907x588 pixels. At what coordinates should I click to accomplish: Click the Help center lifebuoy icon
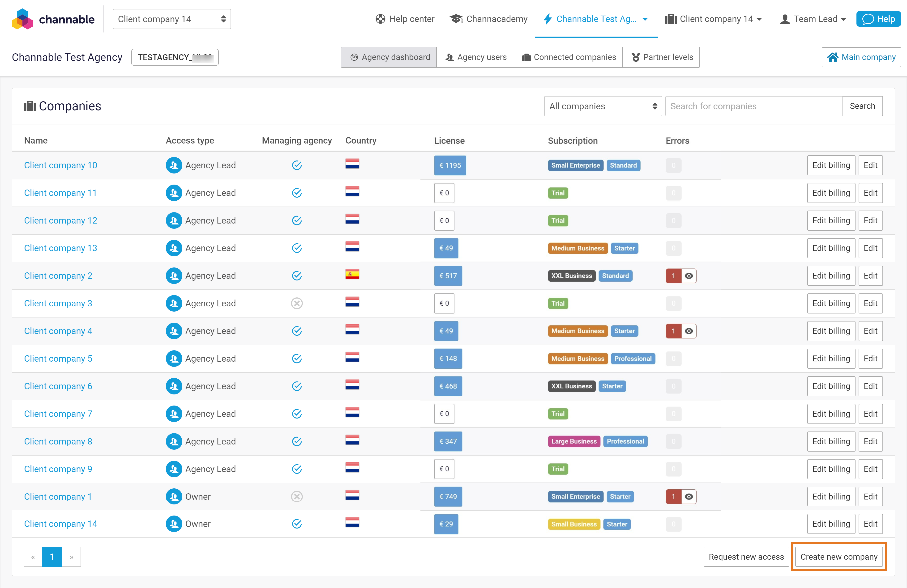380,19
